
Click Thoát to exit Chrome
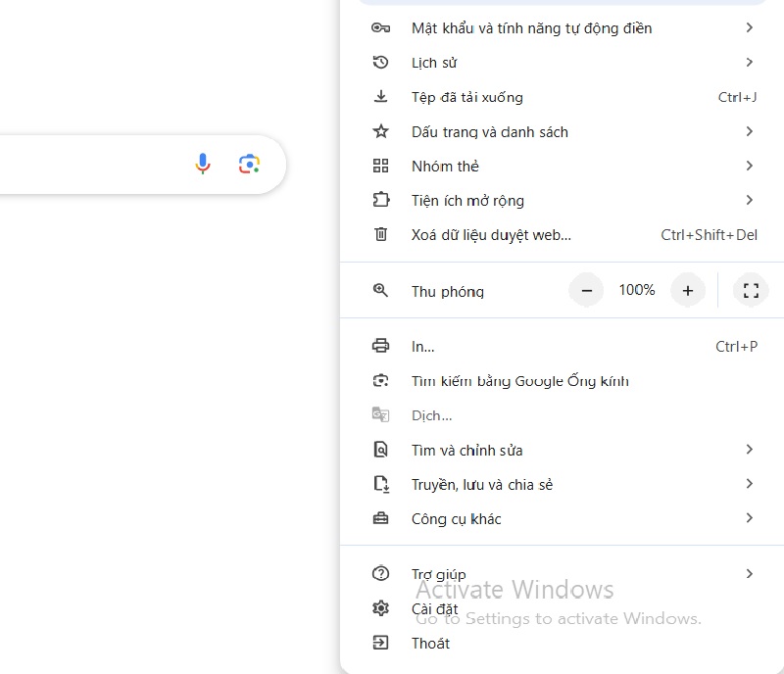[x=430, y=643]
